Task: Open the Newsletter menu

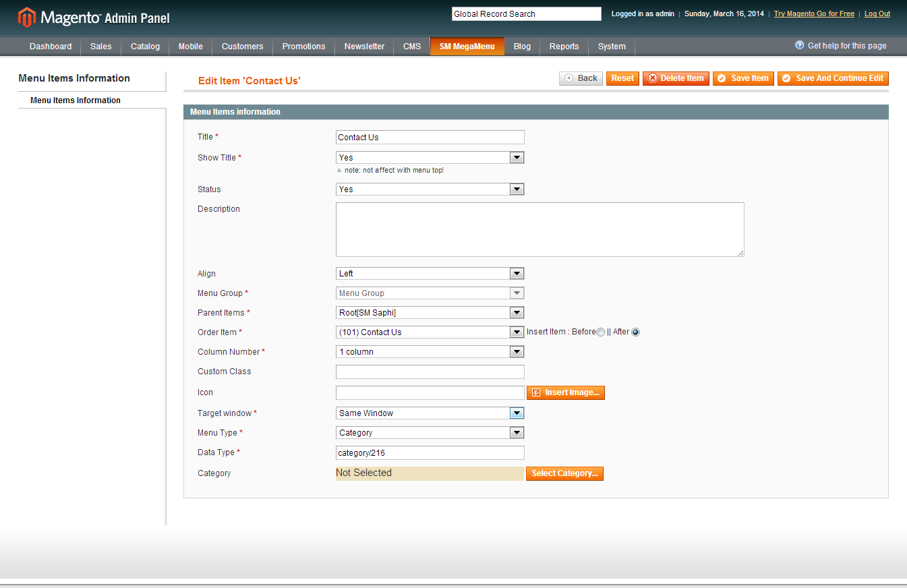Action: pos(365,47)
